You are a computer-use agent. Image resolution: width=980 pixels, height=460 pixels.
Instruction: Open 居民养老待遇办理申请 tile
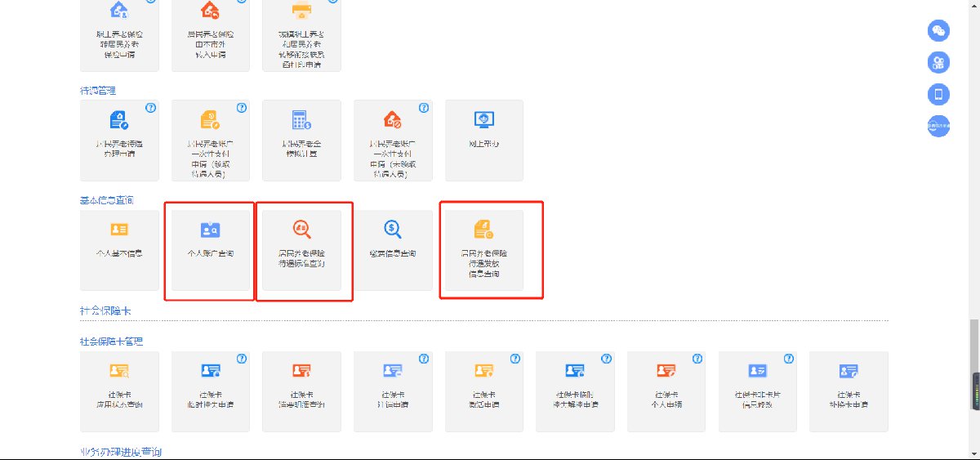coord(119,140)
